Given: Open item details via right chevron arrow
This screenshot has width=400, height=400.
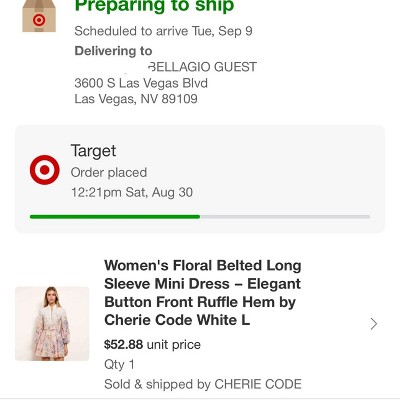Looking at the screenshot, I should (374, 324).
